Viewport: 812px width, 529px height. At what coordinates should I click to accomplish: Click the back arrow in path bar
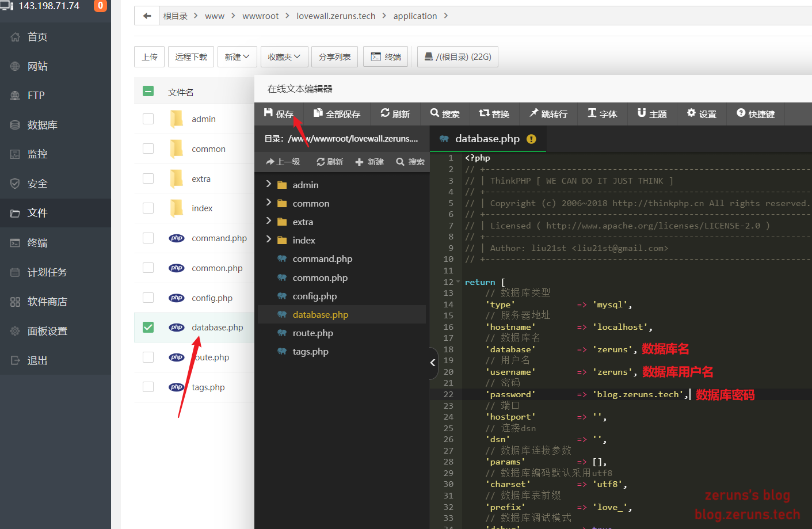(147, 16)
